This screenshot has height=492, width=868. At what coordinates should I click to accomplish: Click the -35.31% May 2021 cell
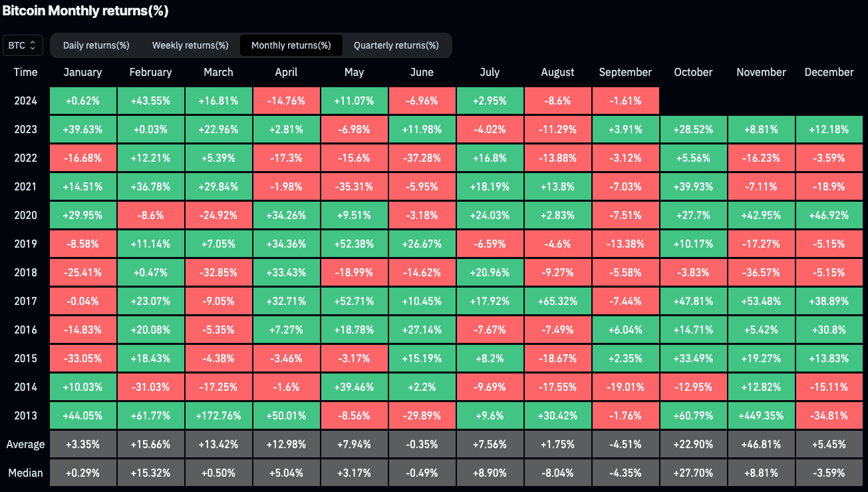355,186
